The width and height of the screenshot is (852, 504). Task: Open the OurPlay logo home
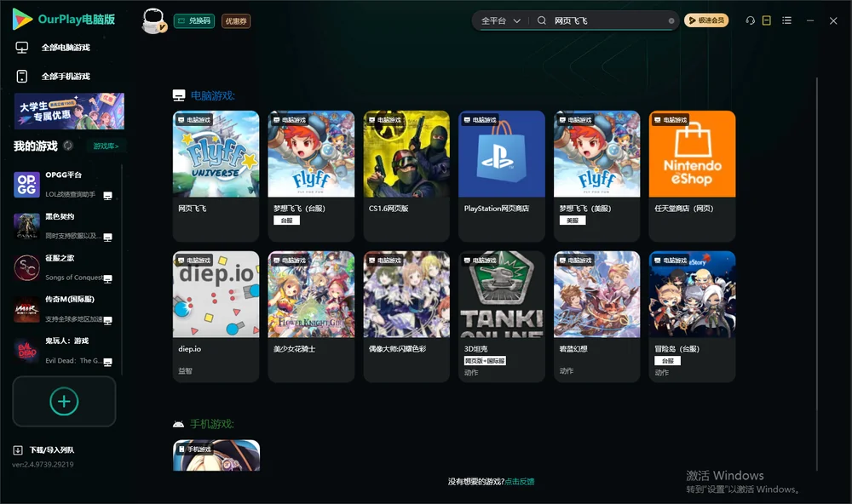point(63,19)
